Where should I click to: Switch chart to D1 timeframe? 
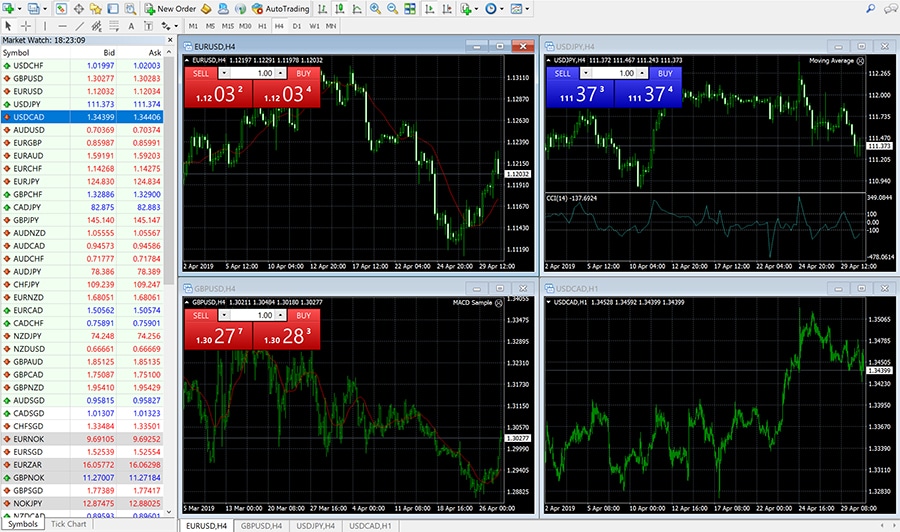(x=296, y=25)
